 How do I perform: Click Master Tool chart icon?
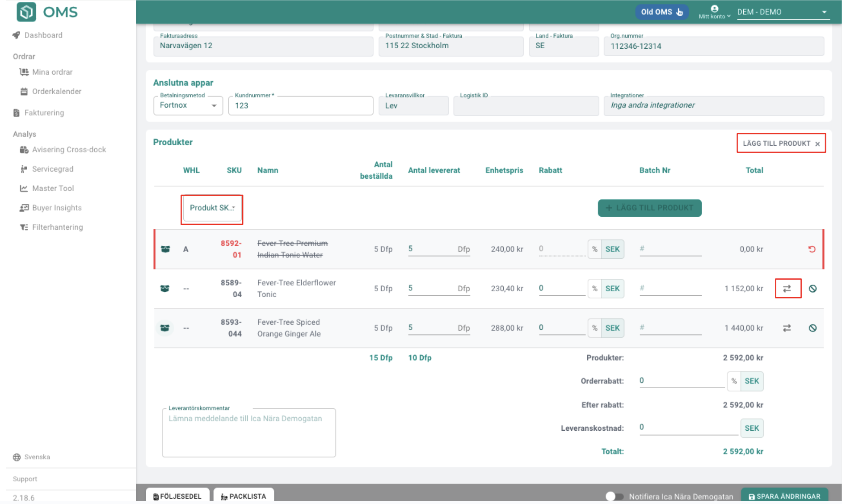(24, 189)
